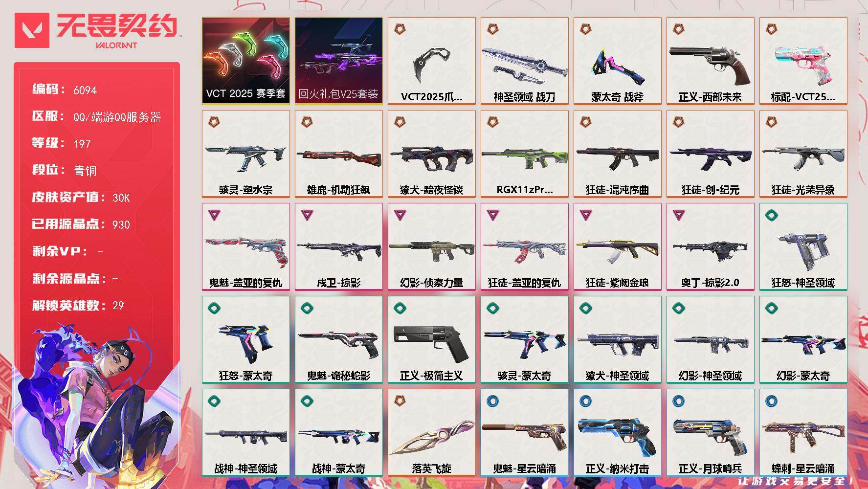Open the VCT 2025 赛季套 bundle thumbnail

(245, 61)
